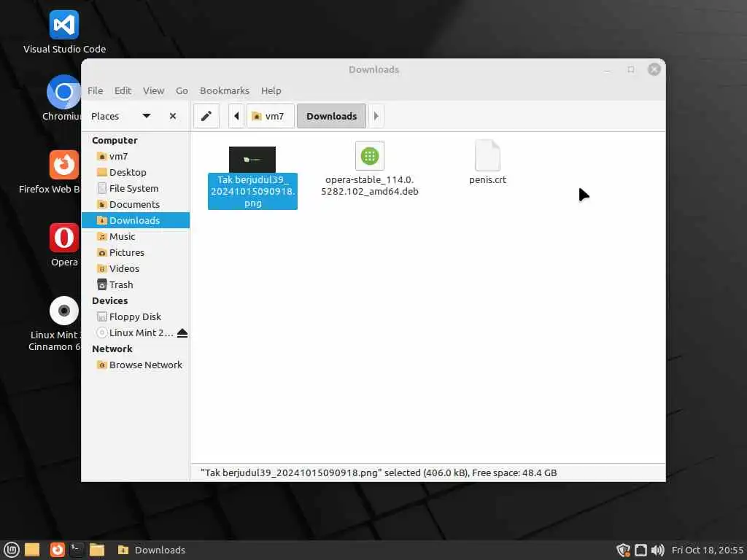Open the Edit menu
The image size is (747, 560).
[123, 90]
